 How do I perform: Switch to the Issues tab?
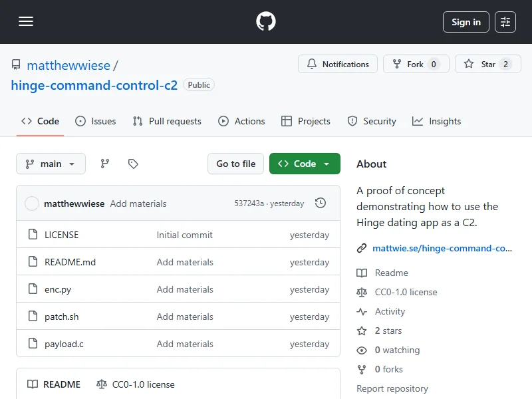pos(96,121)
